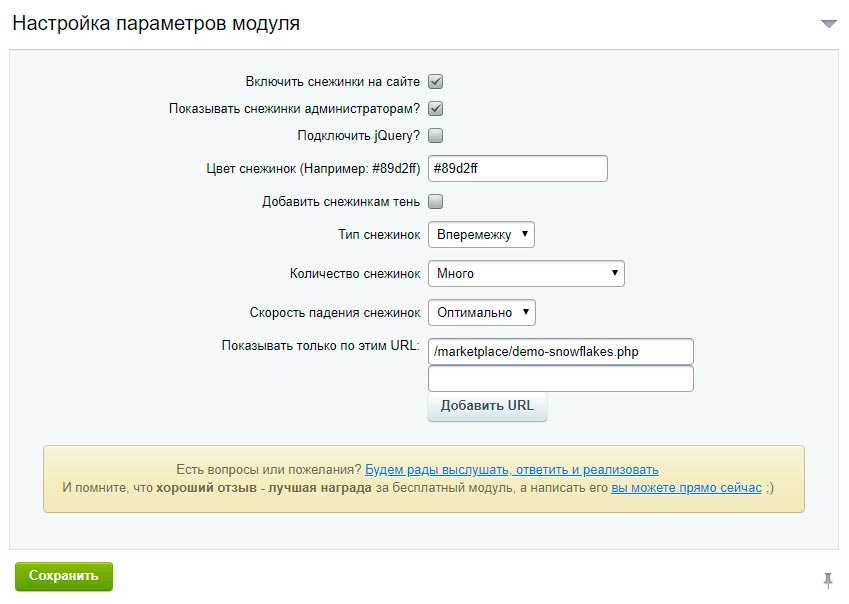
Task: Collapse the module settings panel arrow
Action: 828,24
